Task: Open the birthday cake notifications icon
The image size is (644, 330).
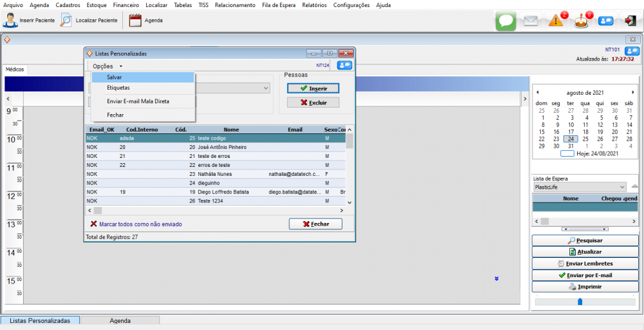Action: [x=582, y=21]
